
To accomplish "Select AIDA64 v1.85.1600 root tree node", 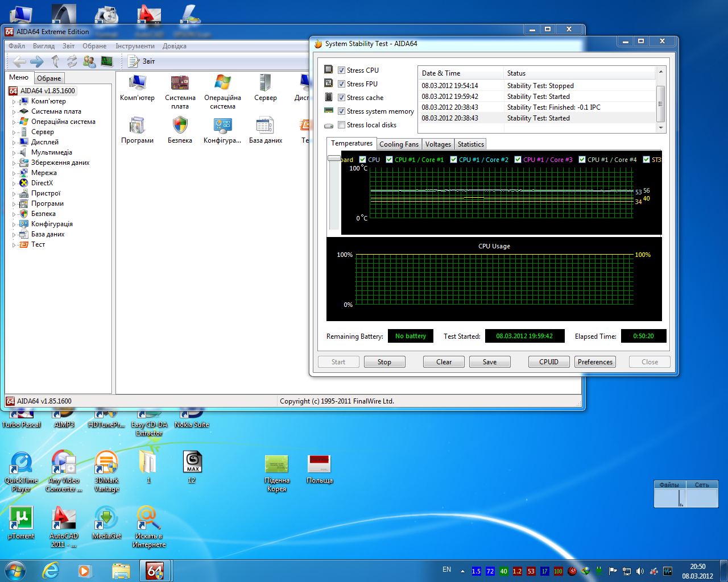I will coord(42,91).
